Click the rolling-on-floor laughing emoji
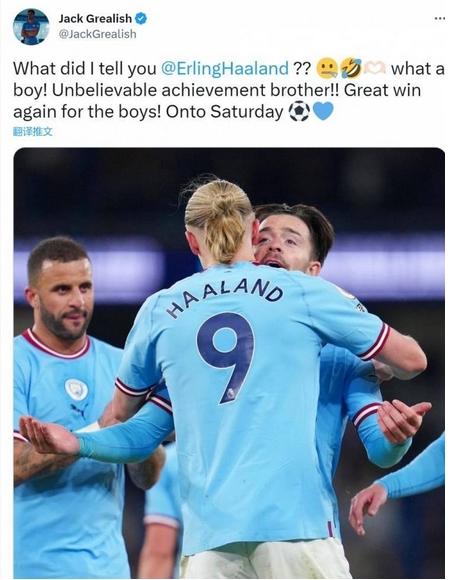The width and height of the screenshot is (458, 580). [x=350, y=68]
